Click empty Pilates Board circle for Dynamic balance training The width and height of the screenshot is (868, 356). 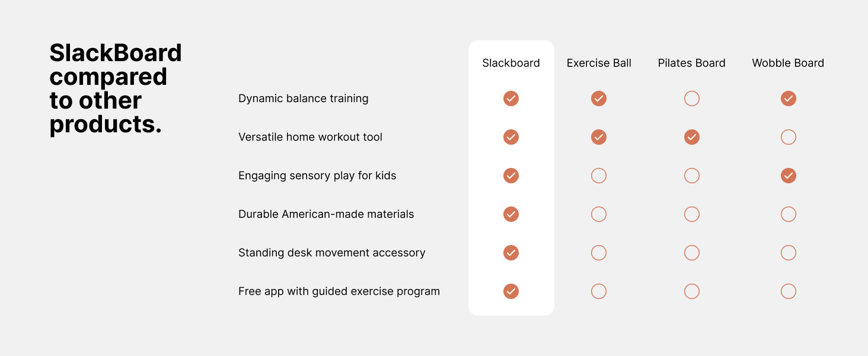pos(692,98)
